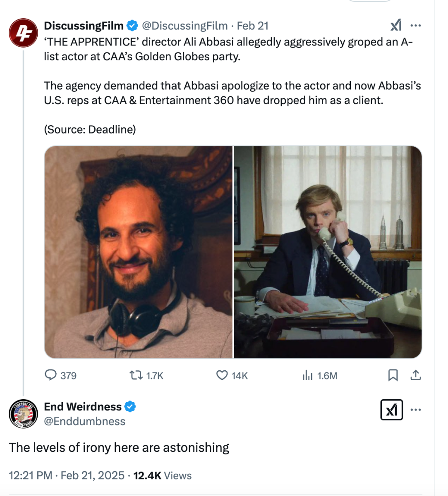
Task: Open the @DiscussingFilm handle link
Action: pyautogui.click(x=184, y=26)
